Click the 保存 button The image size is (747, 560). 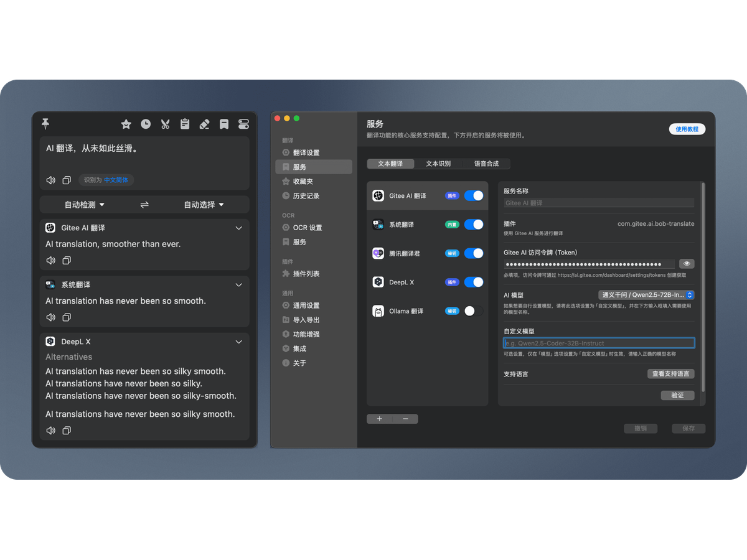(x=688, y=428)
